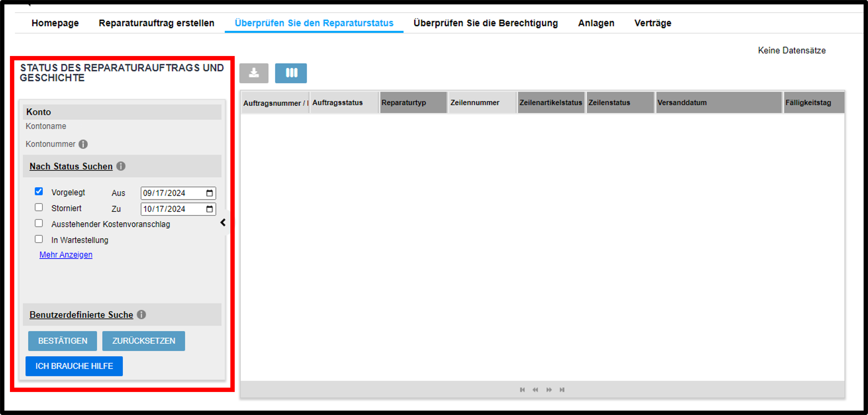Click the Reparaturtyp column header
This screenshot has height=415, width=868.
click(413, 103)
